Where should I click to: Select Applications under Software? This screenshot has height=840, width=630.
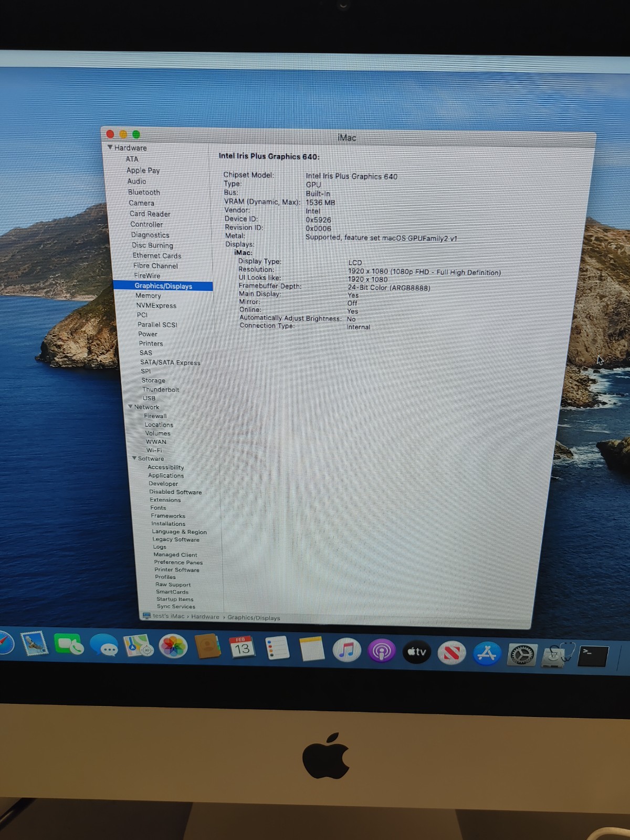point(166,475)
